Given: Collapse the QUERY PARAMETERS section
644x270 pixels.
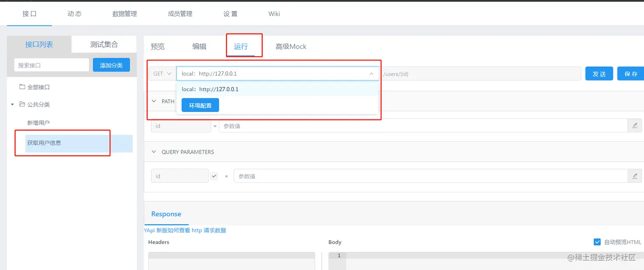Looking at the screenshot, I should point(154,152).
